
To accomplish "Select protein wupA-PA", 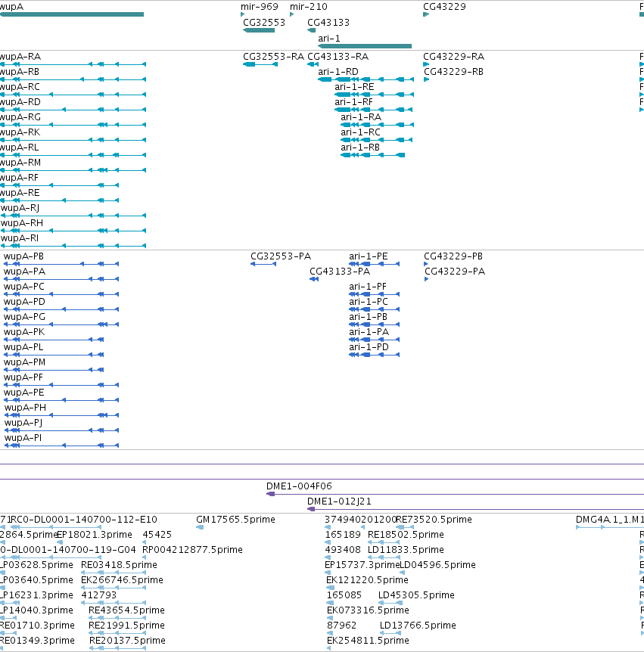I will pyautogui.click(x=61, y=279).
